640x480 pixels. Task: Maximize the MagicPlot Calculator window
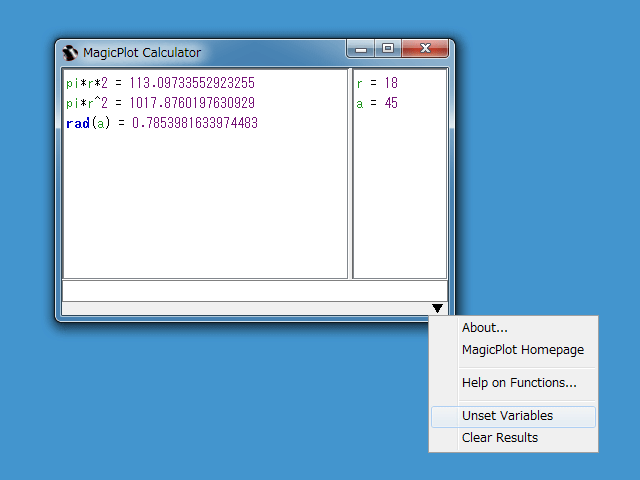tap(388, 49)
